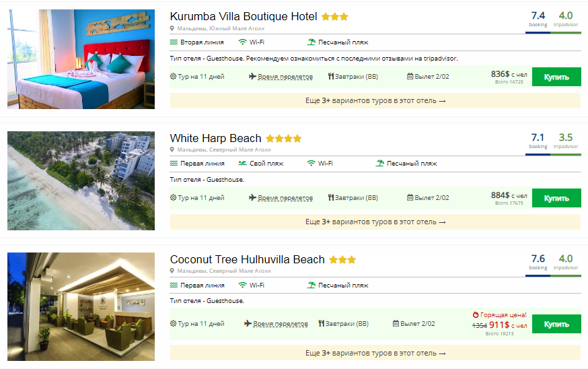Expand more tour options for White Harp Beach
Screen dimensions: 588x369
coord(375,222)
